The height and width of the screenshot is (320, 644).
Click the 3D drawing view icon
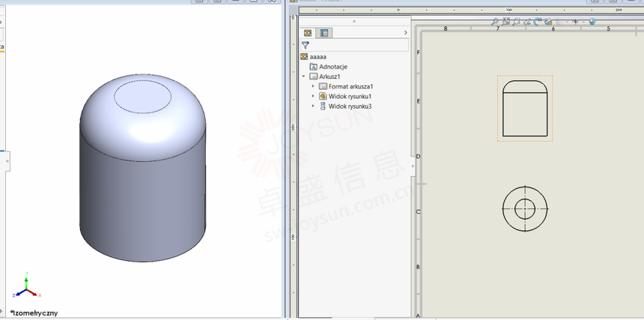click(x=548, y=22)
